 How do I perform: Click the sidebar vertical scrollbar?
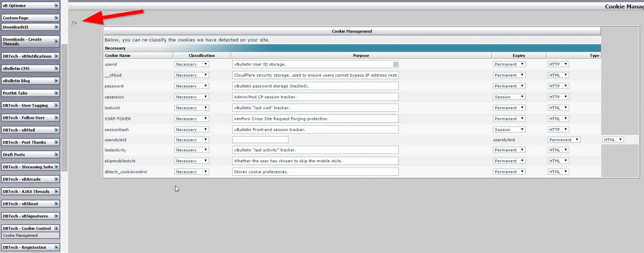pos(64,108)
